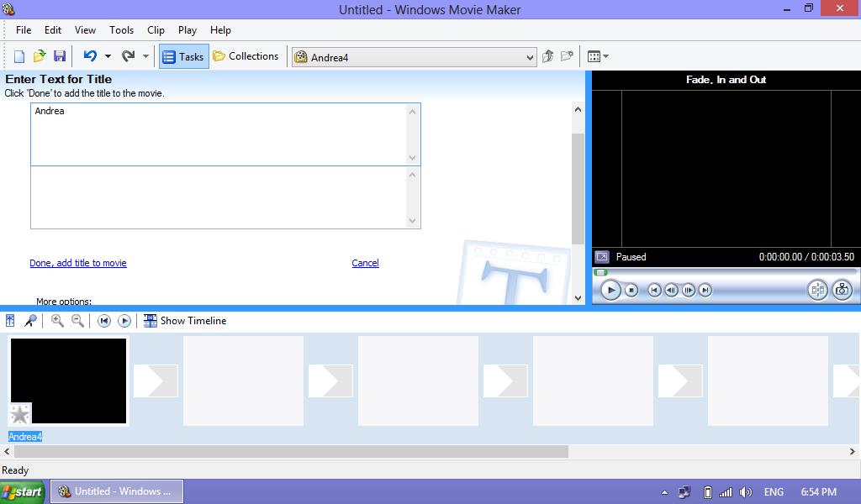The image size is (861, 504).
Task: Click the first transition cell after Andrea4
Action: pyautogui.click(x=156, y=381)
